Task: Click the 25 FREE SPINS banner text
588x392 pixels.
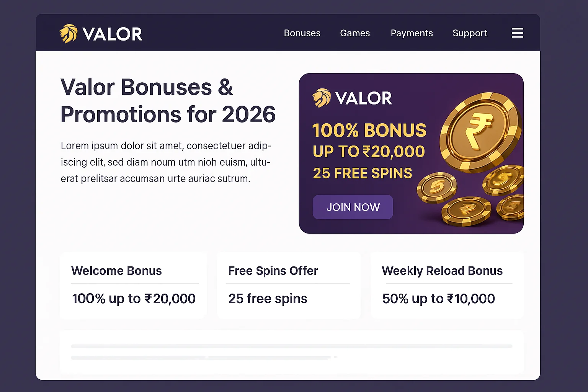Action: pos(362,173)
